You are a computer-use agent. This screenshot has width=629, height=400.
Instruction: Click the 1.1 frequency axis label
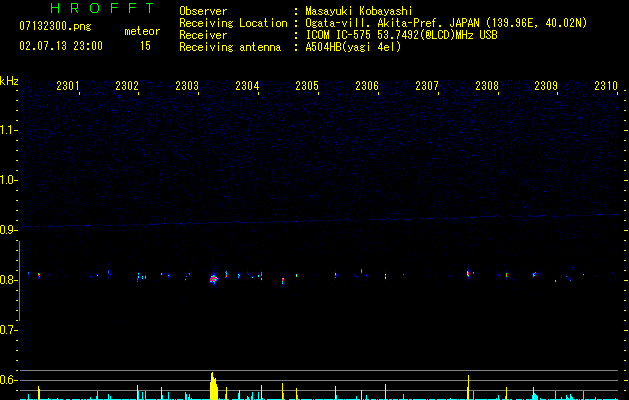click(8, 130)
